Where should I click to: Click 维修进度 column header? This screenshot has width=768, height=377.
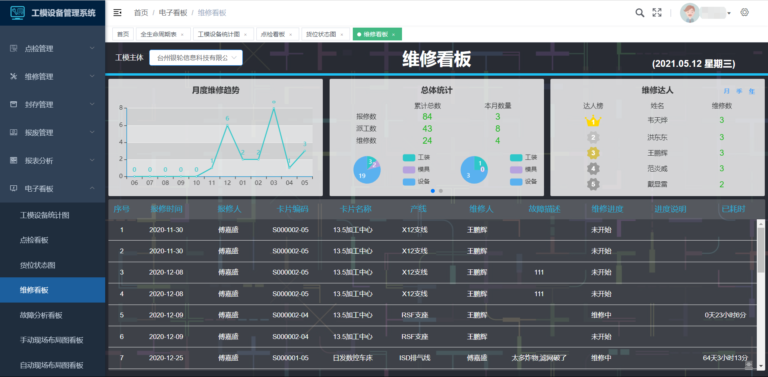(x=607, y=209)
